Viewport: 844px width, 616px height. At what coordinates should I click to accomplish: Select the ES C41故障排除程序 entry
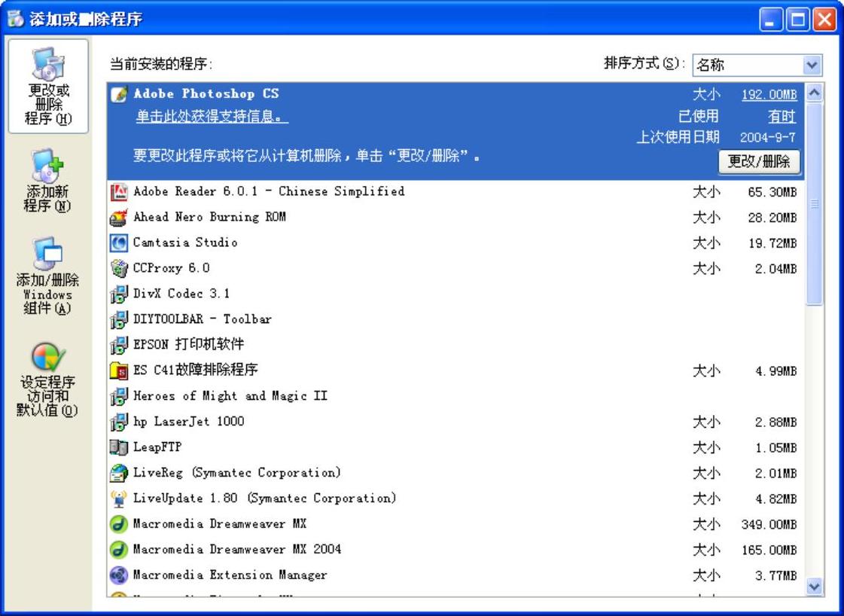point(456,371)
